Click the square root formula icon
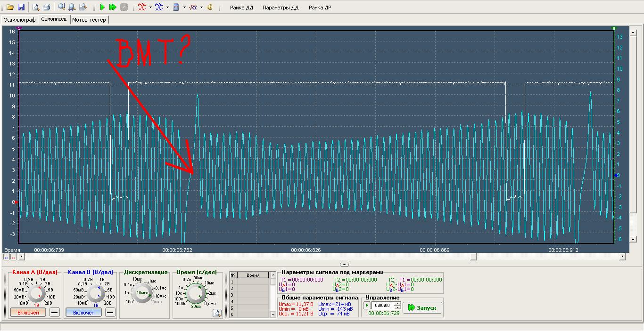This screenshot has width=644, height=331. click(193, 7)
